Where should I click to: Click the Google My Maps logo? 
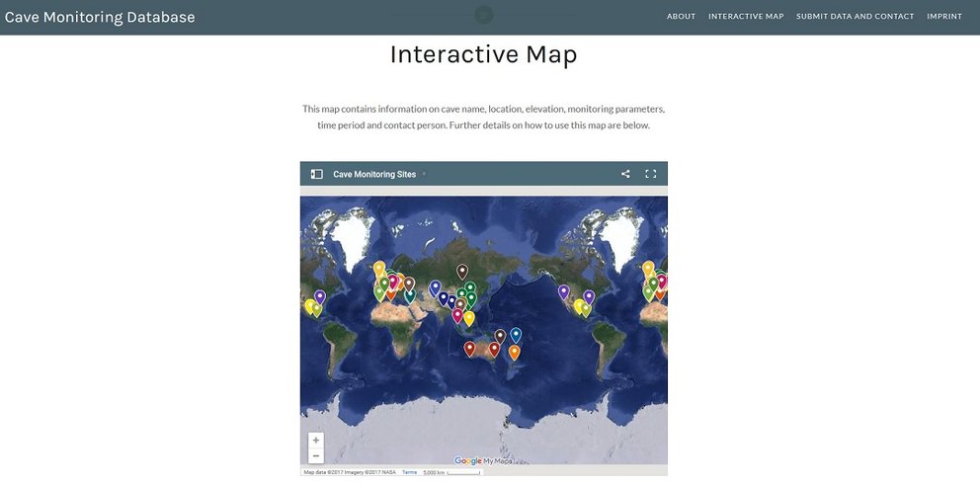(483, 461)
